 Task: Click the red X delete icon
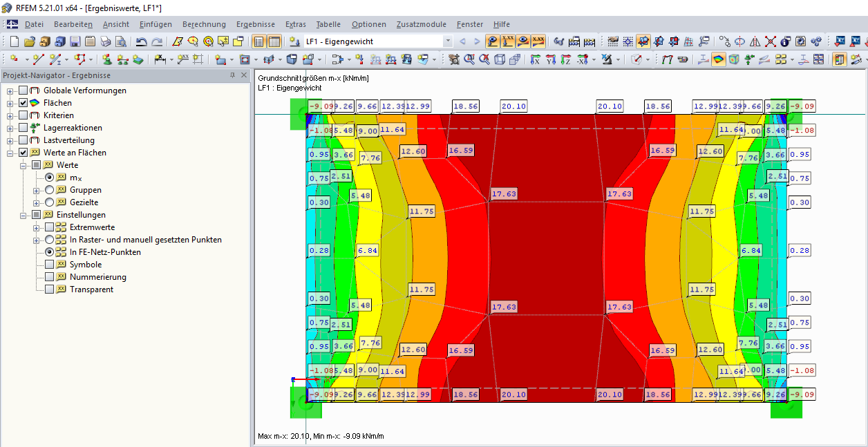[x=770, y=41]
